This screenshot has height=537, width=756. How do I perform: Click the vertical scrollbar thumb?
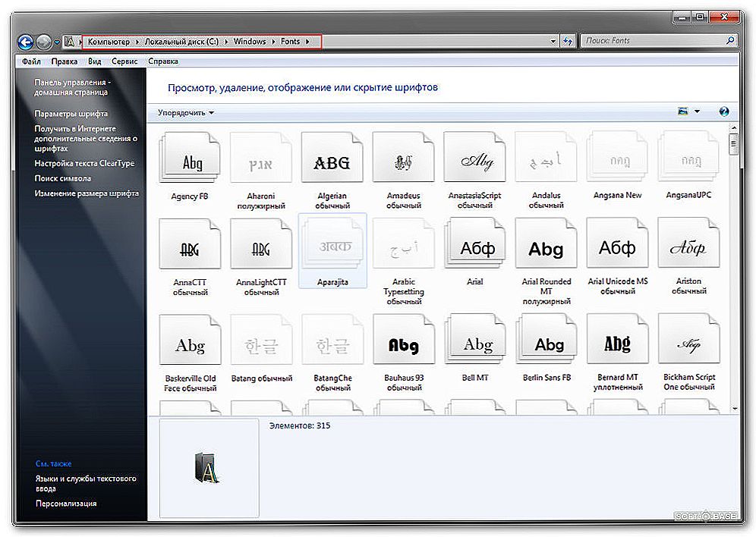click(734, 144)
